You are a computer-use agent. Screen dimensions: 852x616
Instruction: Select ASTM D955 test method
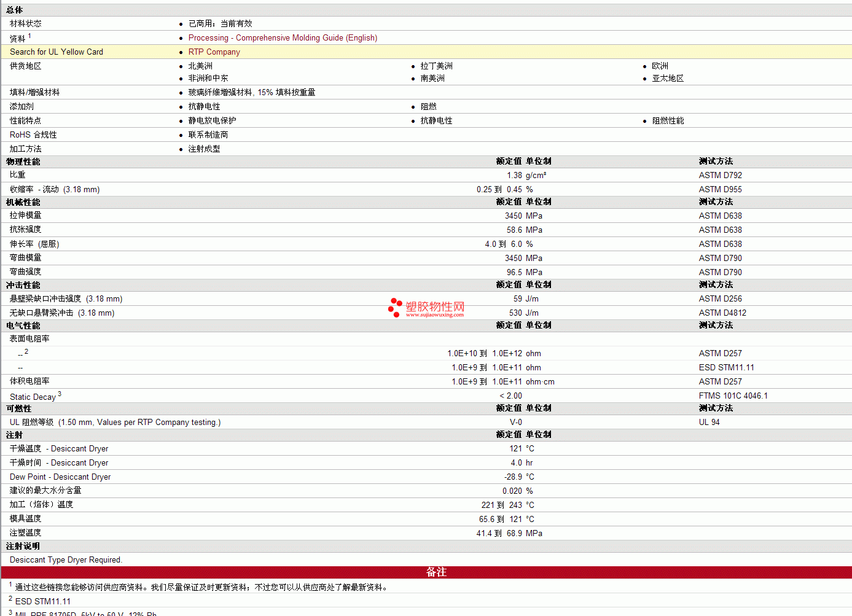point(720,190)
